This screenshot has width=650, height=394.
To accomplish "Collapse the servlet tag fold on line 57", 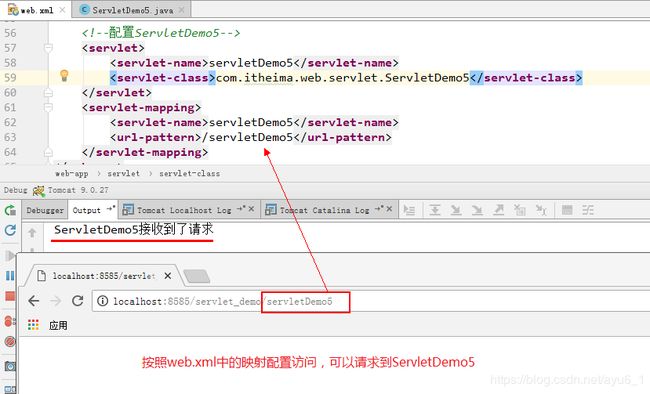I will pos(49,48).
